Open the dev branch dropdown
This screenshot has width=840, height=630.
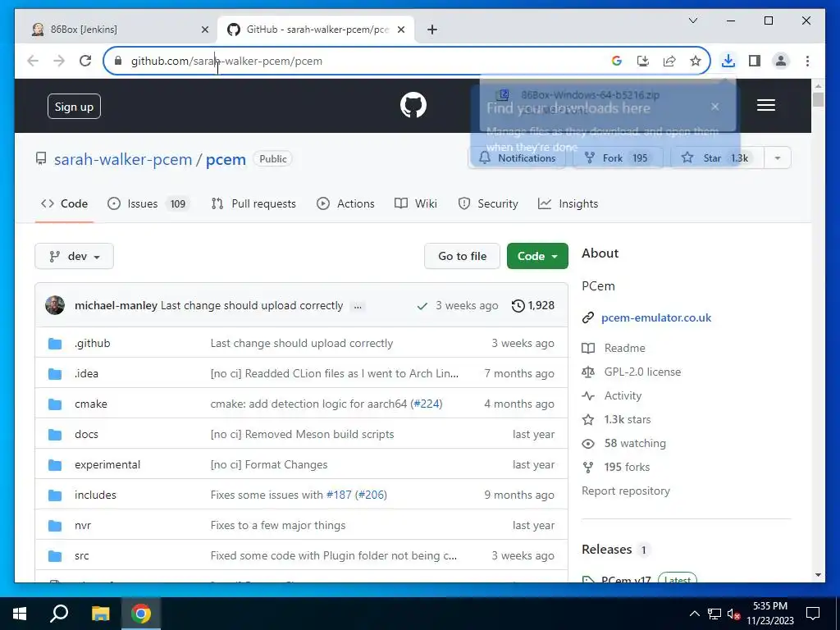click(x=74, y=256)
